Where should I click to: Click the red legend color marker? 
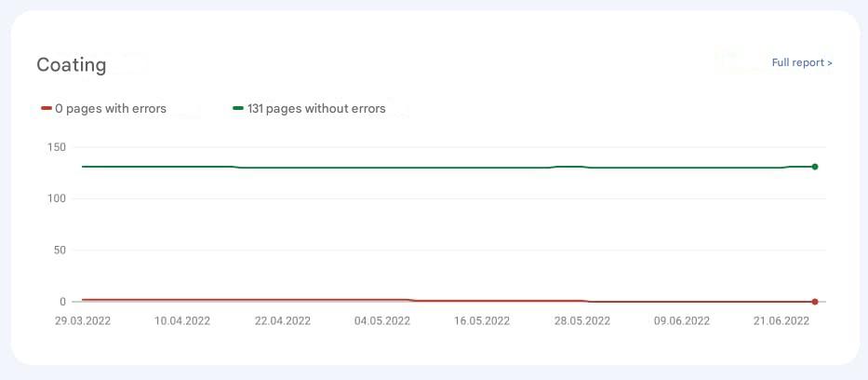tap(47, 109)
